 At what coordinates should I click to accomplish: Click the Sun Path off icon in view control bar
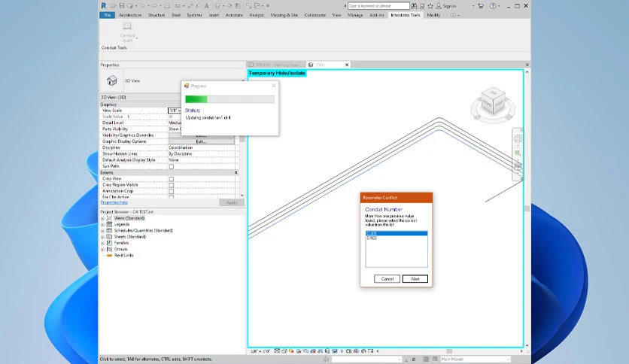291,350
